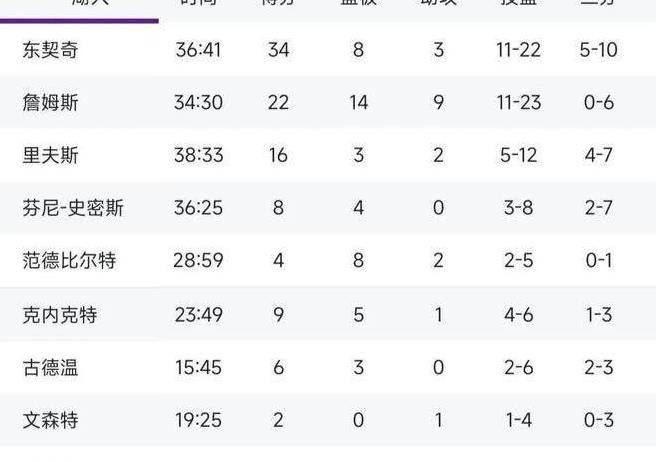The image size is (656, 462).
Task: Select the 詹姆斯 player name
Action: (x=50, y=102)
